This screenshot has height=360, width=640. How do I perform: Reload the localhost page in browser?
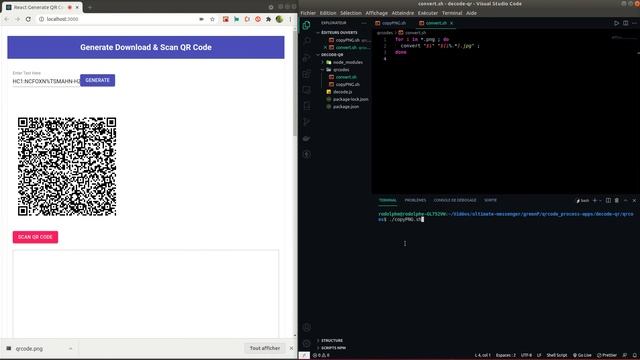coord(28,19)
